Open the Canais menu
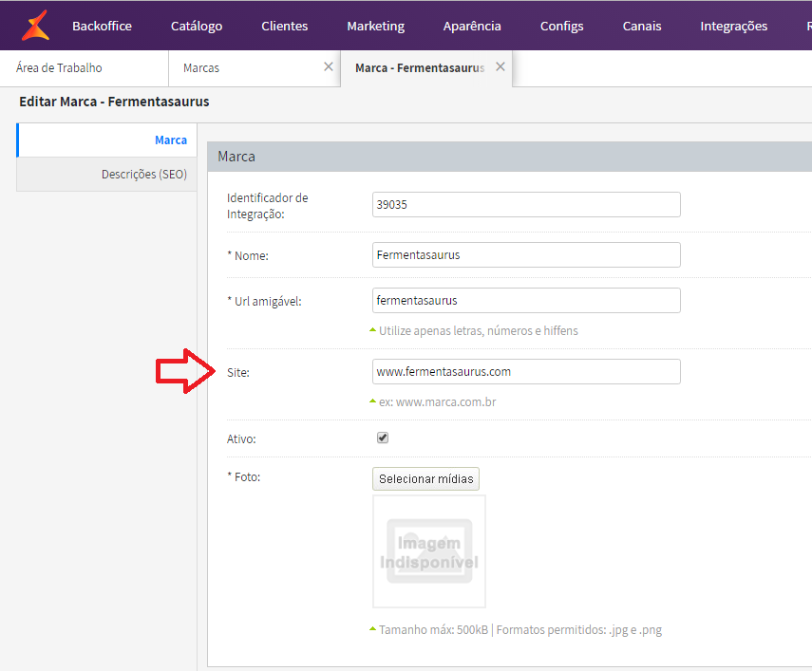This screenshot has width=812, height=671. [x=642, y=26]
